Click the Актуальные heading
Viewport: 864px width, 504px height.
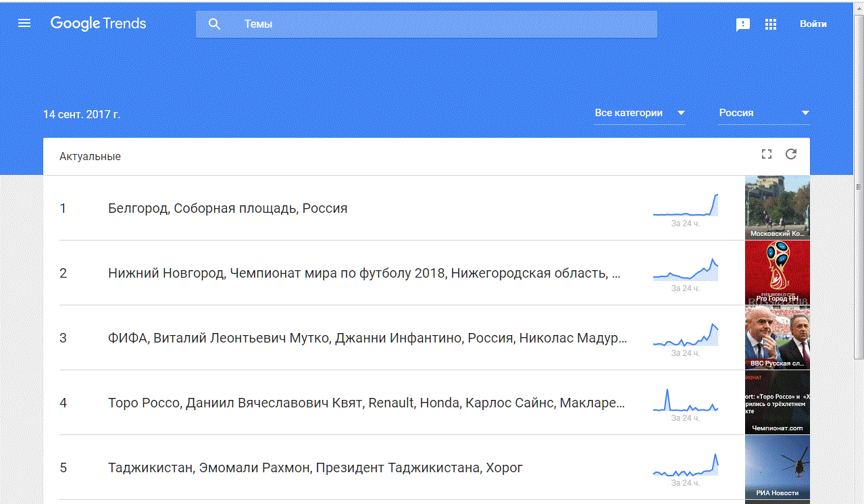coord(90,156)
